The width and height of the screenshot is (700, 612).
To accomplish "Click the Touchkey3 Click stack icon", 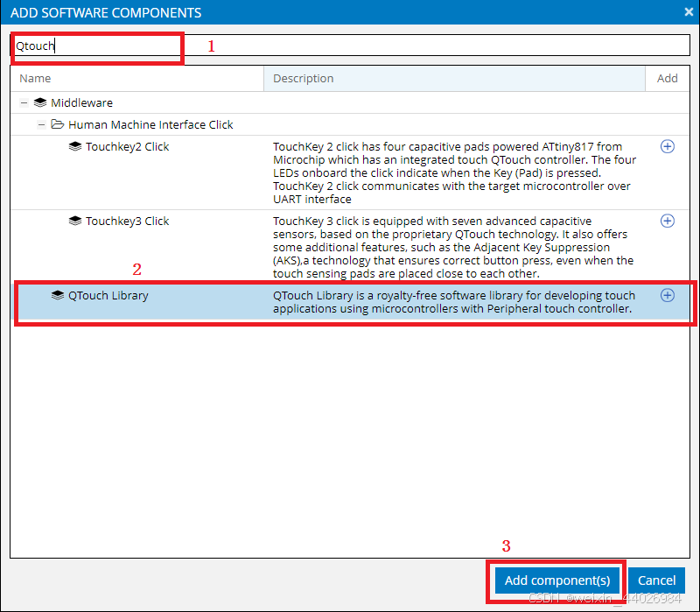I will click(75, 221).
